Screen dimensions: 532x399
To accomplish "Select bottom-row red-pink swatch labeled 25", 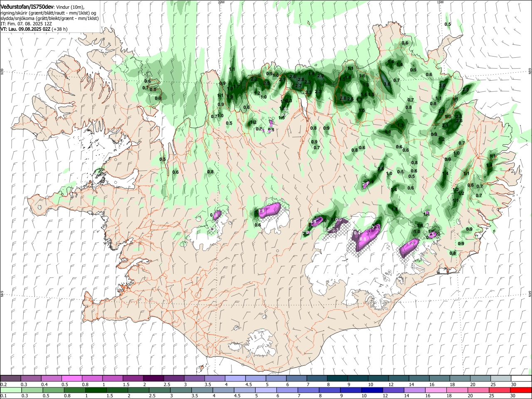I will coord(499,390).
